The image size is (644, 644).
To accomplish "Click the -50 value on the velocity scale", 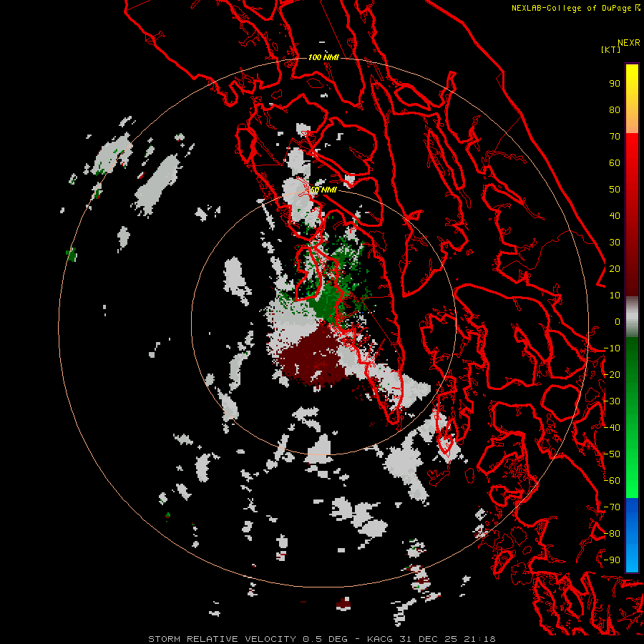I will tap(612, 454).
